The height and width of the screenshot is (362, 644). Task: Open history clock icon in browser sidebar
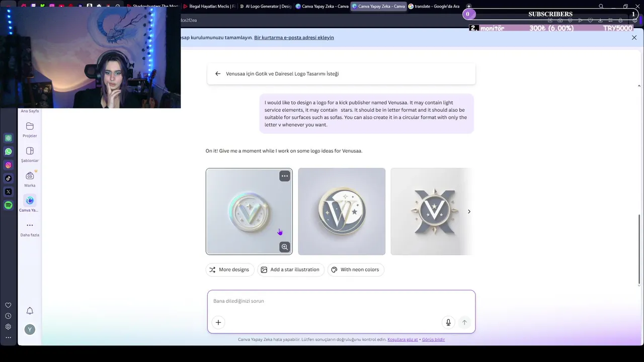click(x=8, y=316)
